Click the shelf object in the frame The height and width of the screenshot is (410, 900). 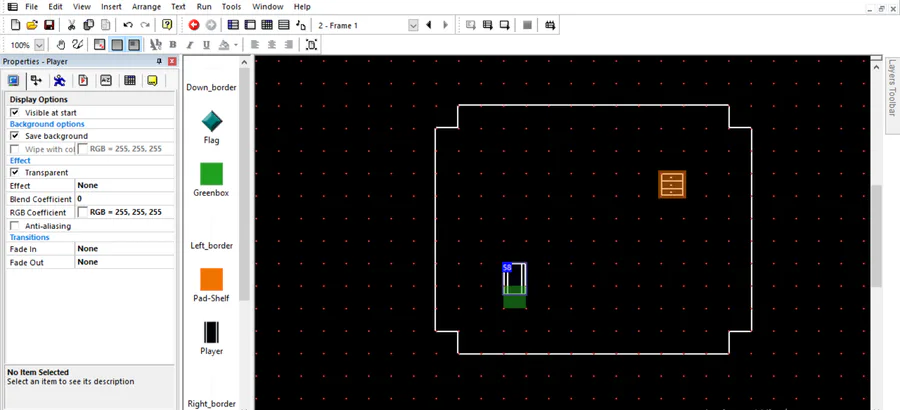(x=672, y=184)
